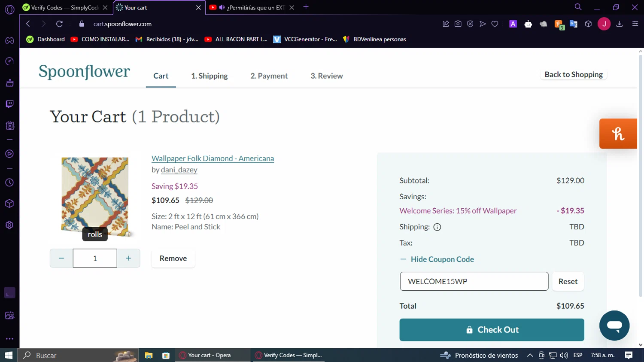Show hidden system tray icons chevron
Screen dimensions: 644x362
tap(530, 355)
